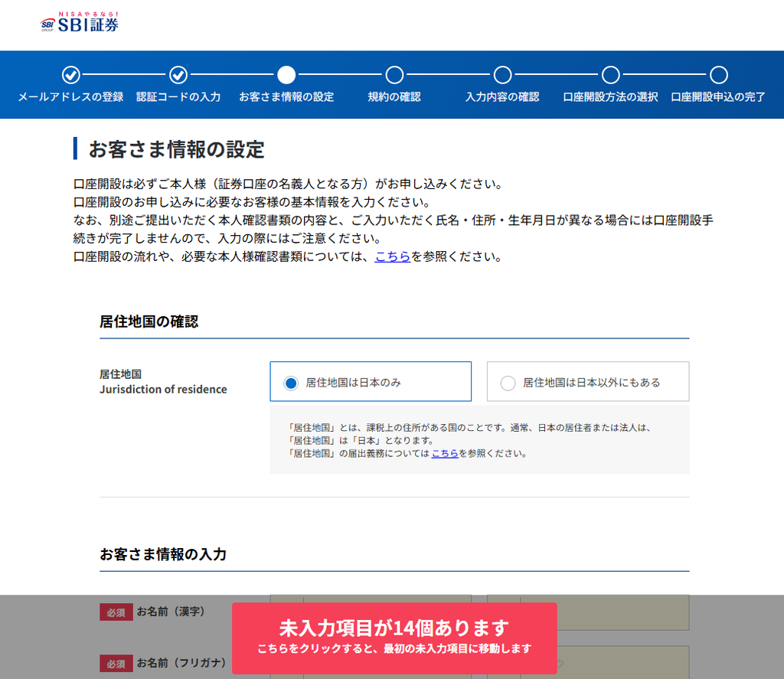Open the こちら link about 居住地国 notification duty

pyautogui.click(x=445, y=453)
